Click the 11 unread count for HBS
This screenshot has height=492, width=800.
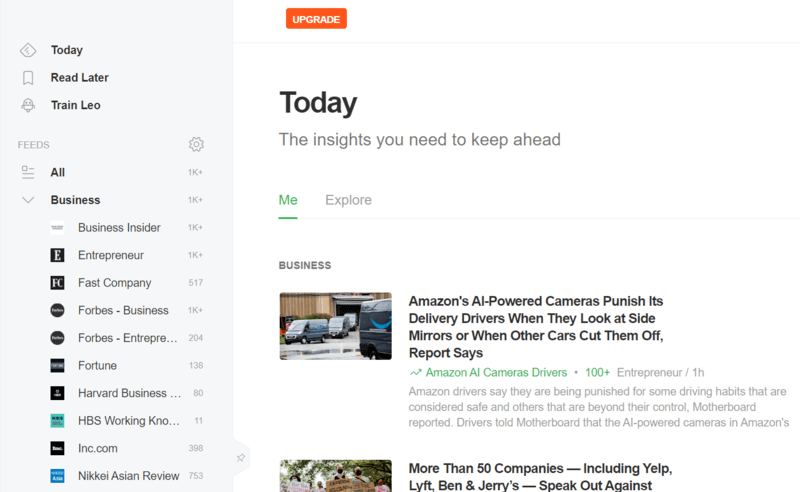(199, 421)
